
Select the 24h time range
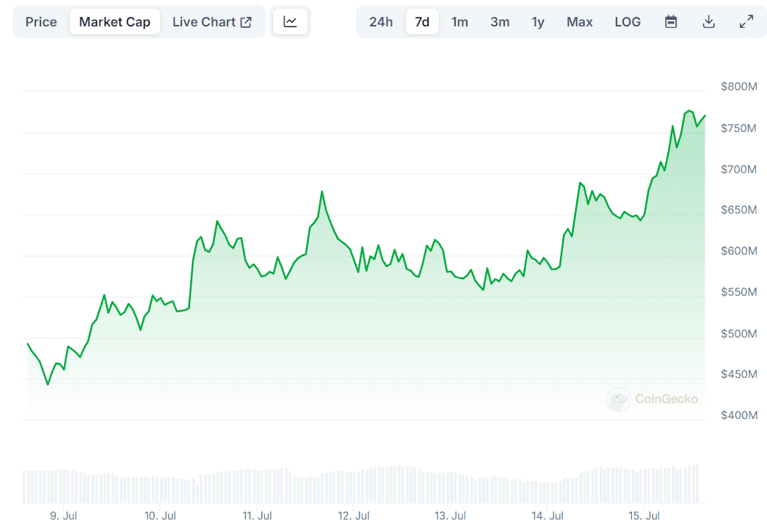[381, 22]
